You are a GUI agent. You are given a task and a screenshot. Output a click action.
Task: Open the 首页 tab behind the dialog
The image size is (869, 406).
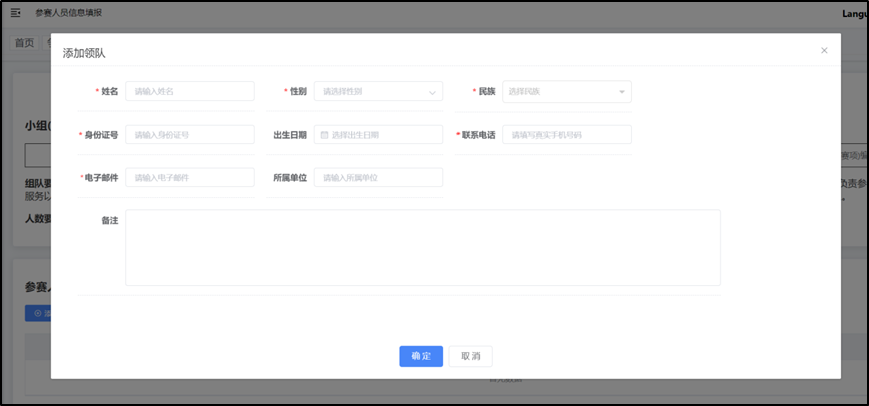pos(24,43)
